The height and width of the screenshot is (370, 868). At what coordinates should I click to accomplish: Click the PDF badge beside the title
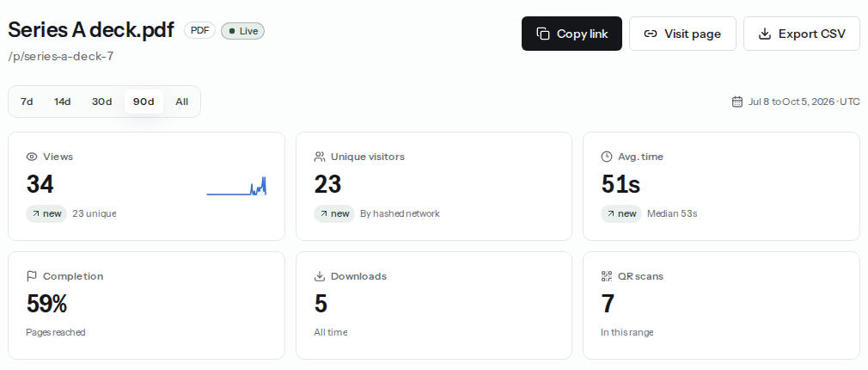(x=200, y=31)
